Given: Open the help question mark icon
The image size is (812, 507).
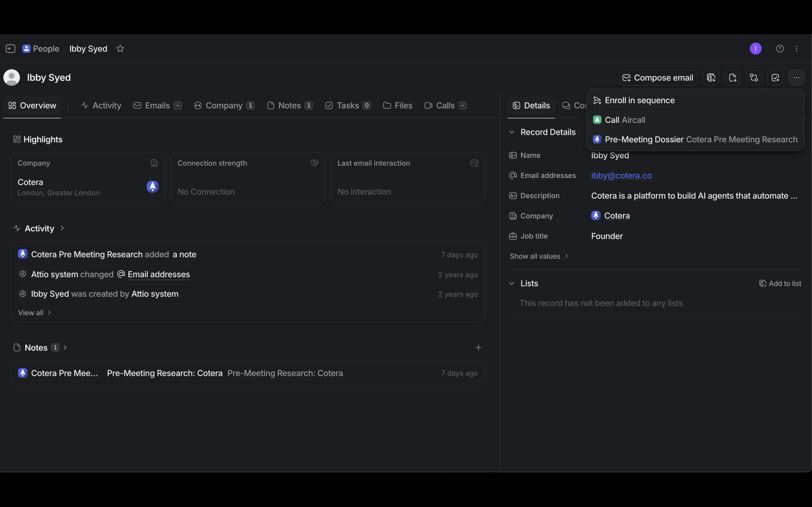Looking at the screenshot, I should (x=780, y=49).
